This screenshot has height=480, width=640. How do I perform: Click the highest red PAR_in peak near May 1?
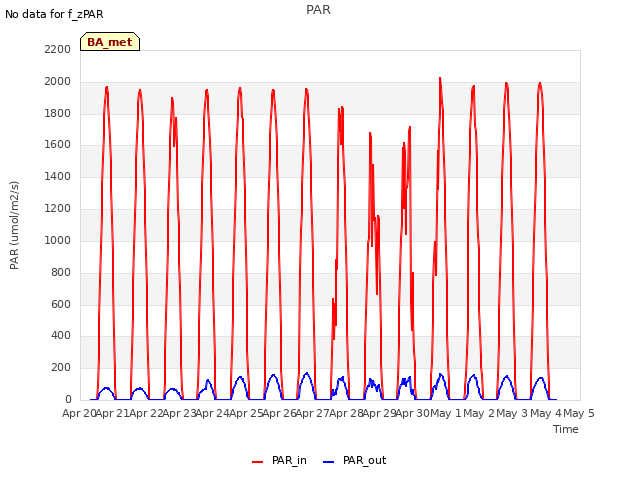(440, 78)
